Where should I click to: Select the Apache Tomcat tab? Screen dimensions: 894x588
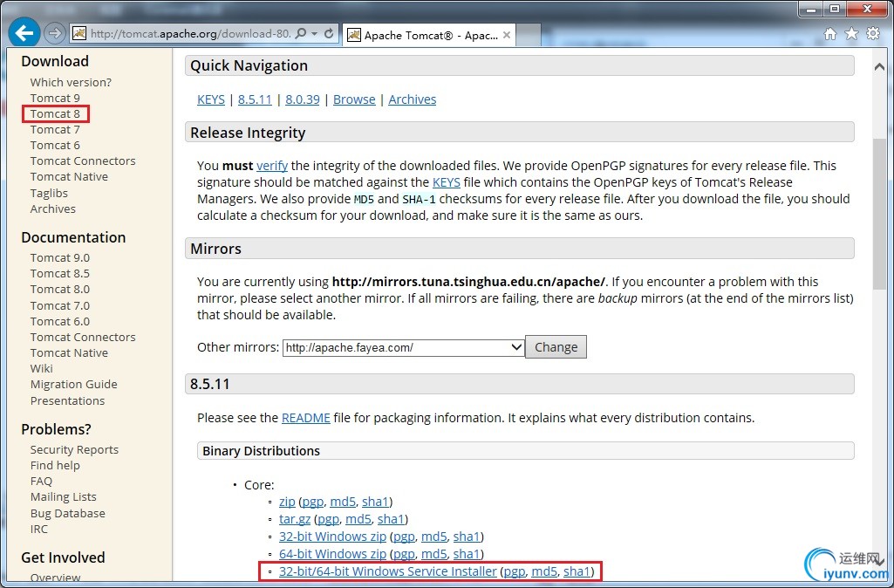429,36
